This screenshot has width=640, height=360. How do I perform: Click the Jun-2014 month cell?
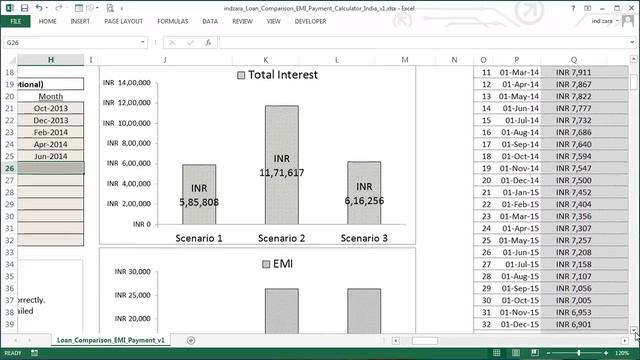[x=51, y=156]
